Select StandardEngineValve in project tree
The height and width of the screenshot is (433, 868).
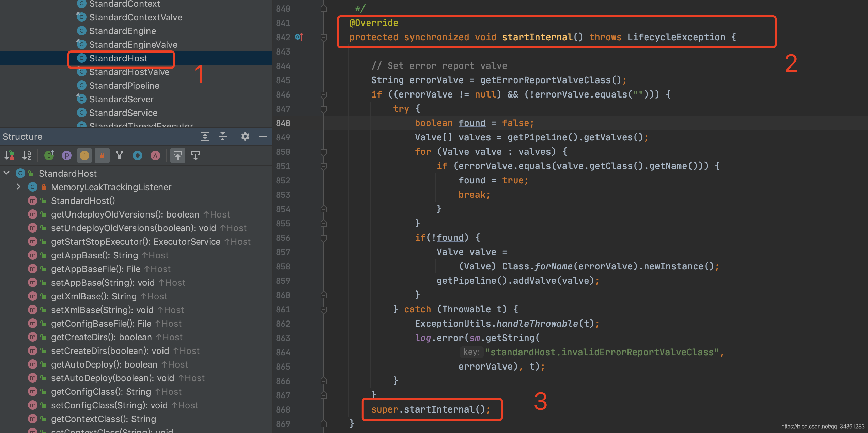(x=133, y=44)
